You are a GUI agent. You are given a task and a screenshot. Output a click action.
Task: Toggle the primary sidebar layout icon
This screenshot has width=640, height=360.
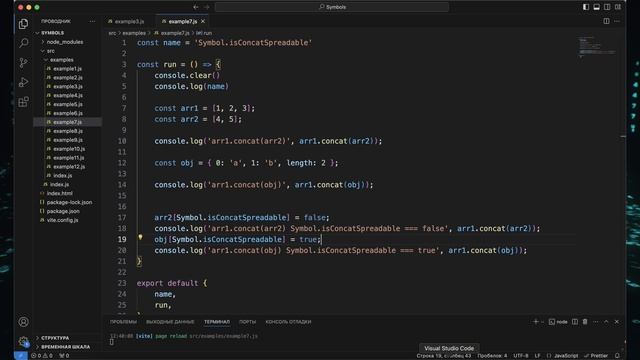pyautogui.click(x=586, y=7)
